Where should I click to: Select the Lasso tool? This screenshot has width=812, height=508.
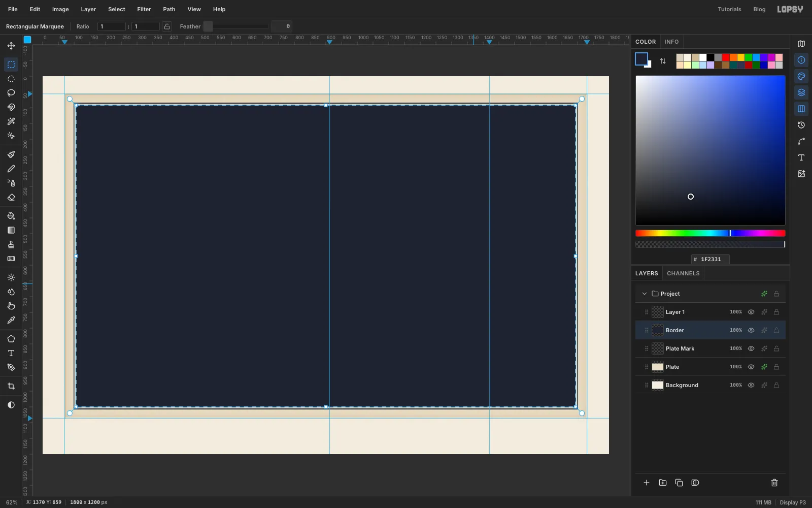point(11,93)
